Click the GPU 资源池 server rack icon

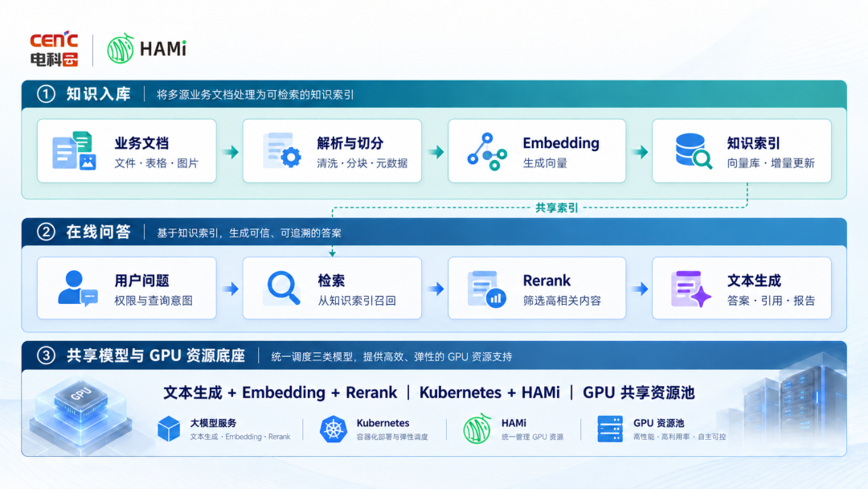tap(610, 429)
